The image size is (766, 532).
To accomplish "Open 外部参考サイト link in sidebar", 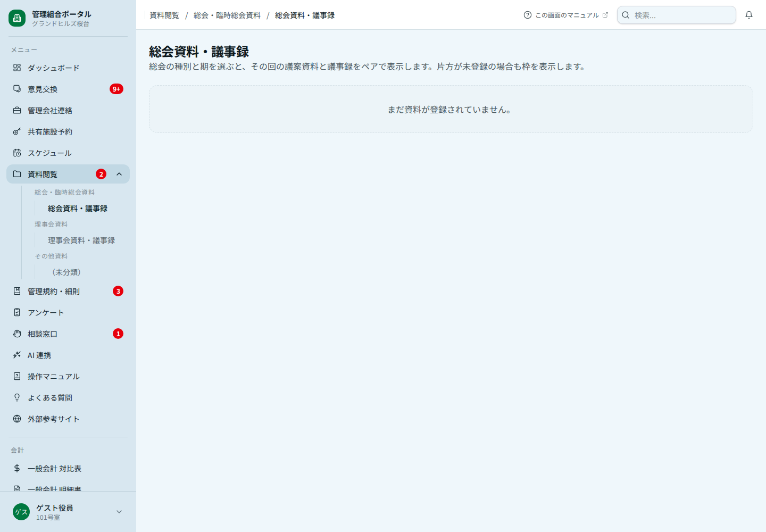I will (x=68, y=419).
